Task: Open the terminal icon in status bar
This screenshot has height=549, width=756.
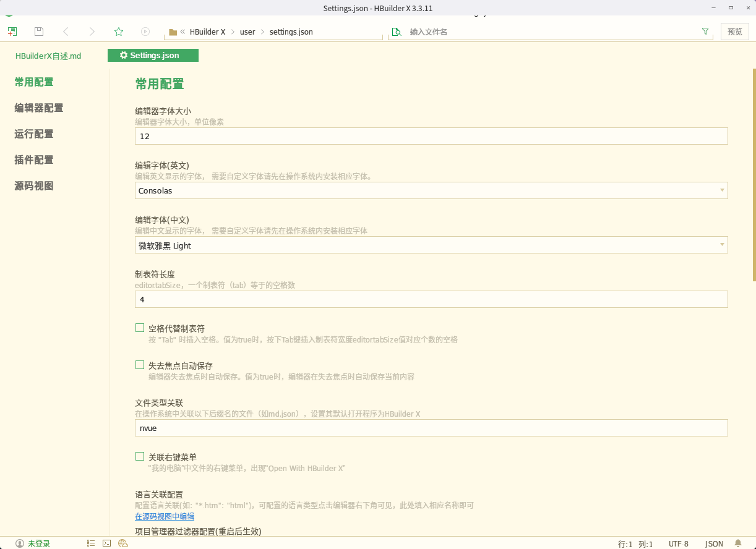Action: tap(106, 543)
